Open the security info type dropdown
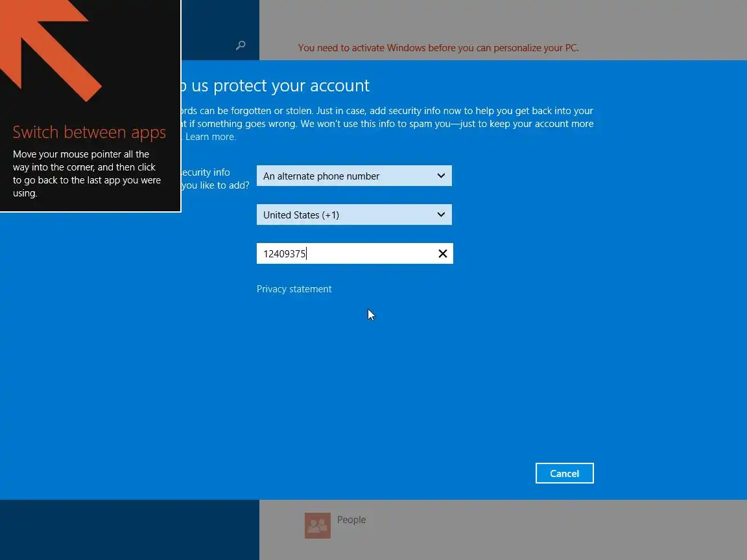The image size is (747, 560). [x=354, y=176]
